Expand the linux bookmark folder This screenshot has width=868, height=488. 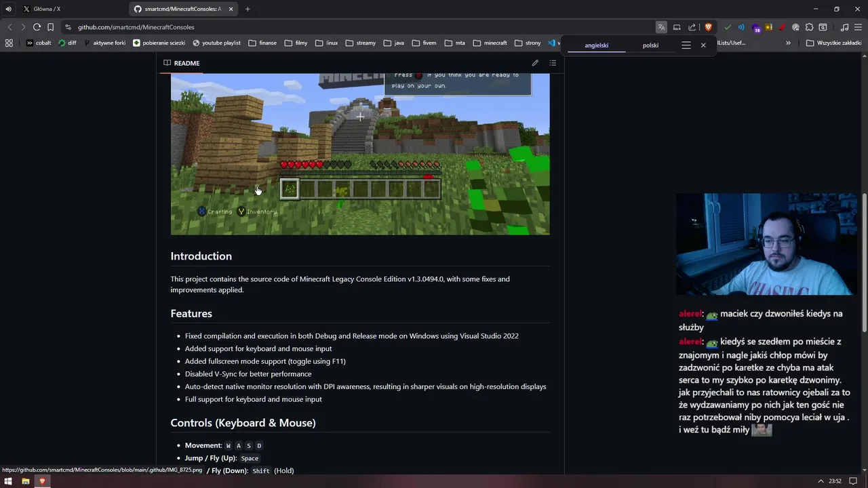(x=327, y=43)
